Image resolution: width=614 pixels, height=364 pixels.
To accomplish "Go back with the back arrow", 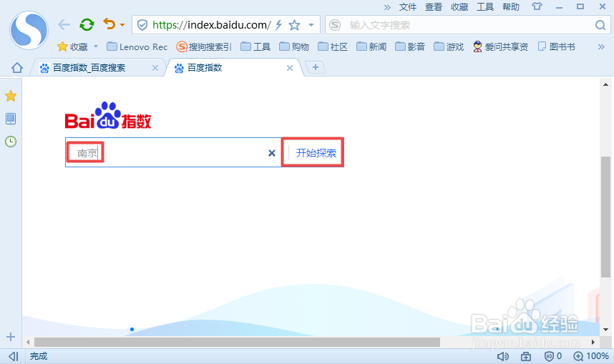I will (x=64, y=25).
